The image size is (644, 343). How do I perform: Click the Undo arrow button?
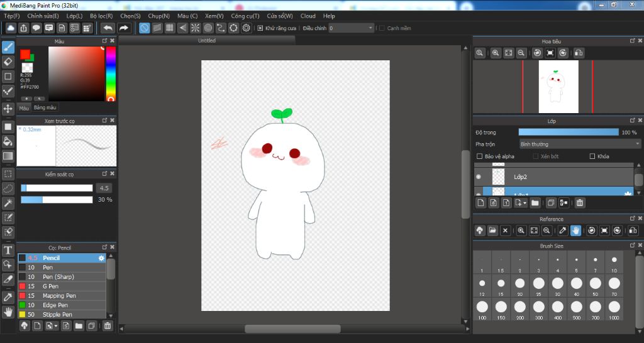coord(108,28)
